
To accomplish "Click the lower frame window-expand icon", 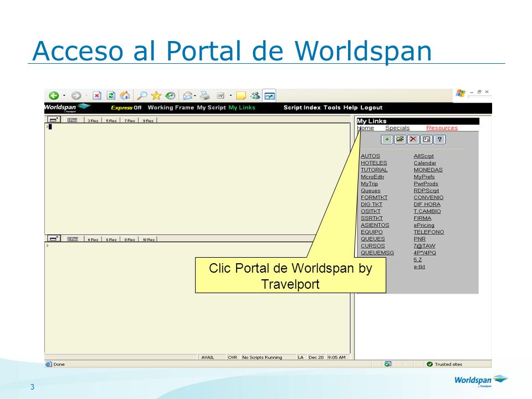I will coord(54,238).
